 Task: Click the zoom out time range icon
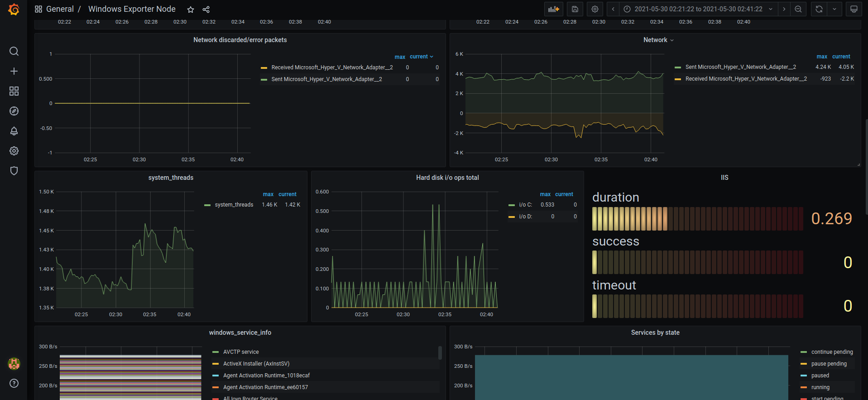[x=798, y=9]
